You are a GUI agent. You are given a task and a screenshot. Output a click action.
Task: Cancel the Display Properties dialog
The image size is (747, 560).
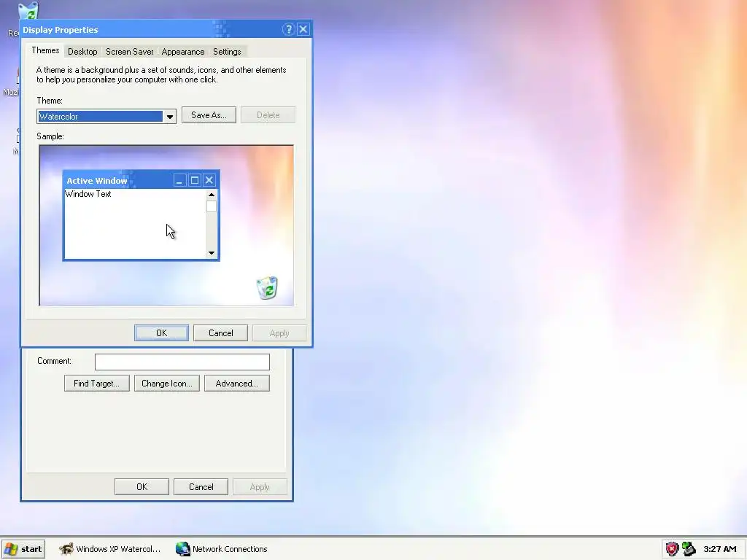[x=220, y=333]
